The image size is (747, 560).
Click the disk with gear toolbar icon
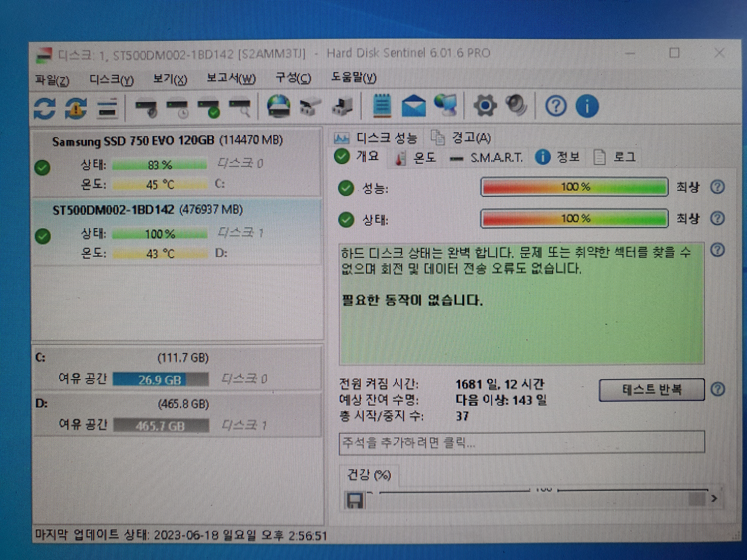(x=147, y=109)
